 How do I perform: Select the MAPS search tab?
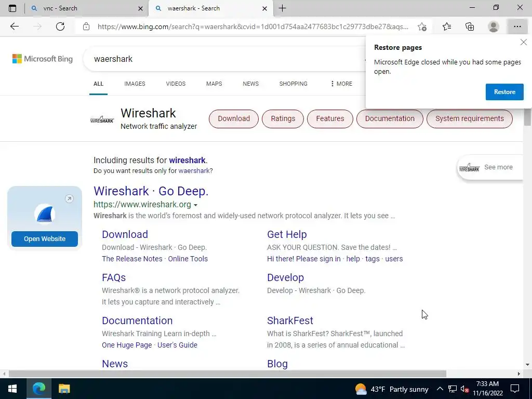coord(214,84)
